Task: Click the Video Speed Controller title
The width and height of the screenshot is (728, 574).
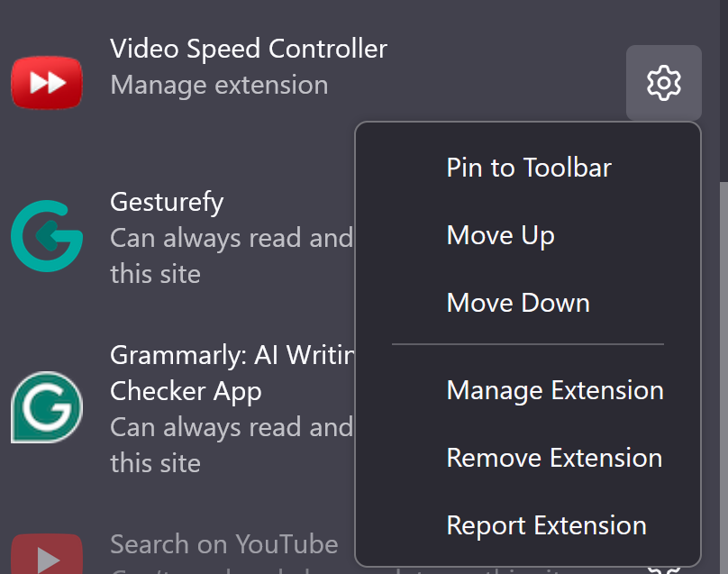Action: [249, 49]
